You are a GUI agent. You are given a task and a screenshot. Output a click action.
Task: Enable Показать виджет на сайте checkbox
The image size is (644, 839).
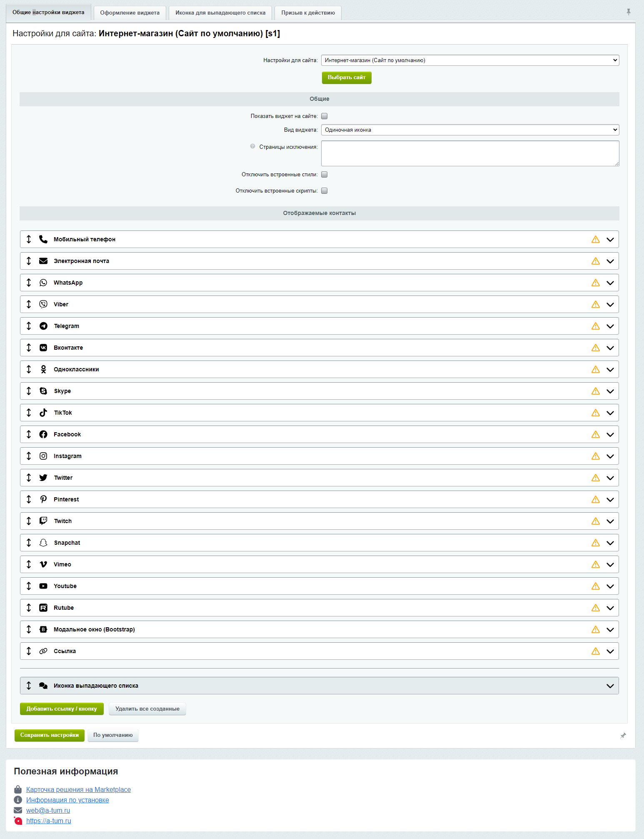point(324,116)
